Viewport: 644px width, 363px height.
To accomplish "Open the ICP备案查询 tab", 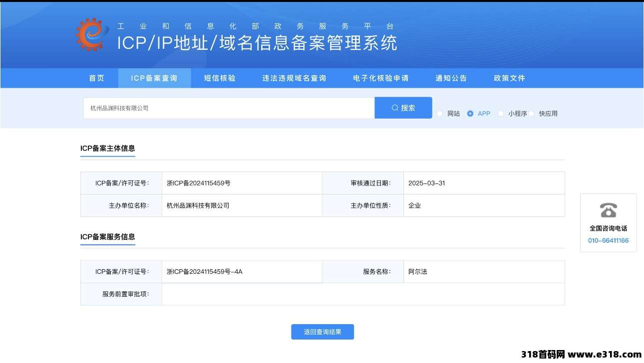I will pyautogui.click(x=154, y=78).
